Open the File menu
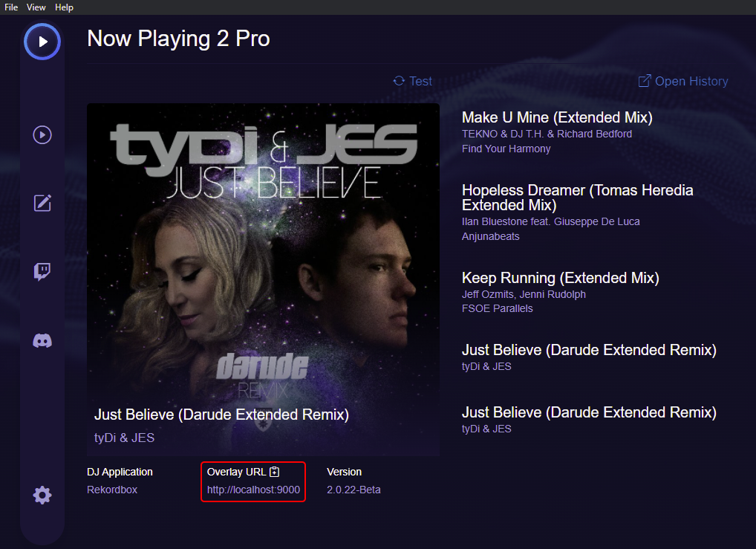The width and height of the screenshot is (756, 549). (11, 7)
